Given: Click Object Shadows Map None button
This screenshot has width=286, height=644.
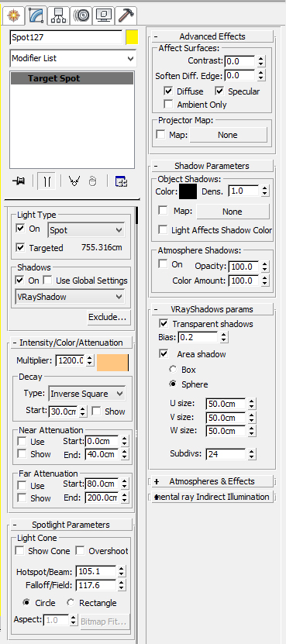Looking at the screenshot, I should [233, 212].
